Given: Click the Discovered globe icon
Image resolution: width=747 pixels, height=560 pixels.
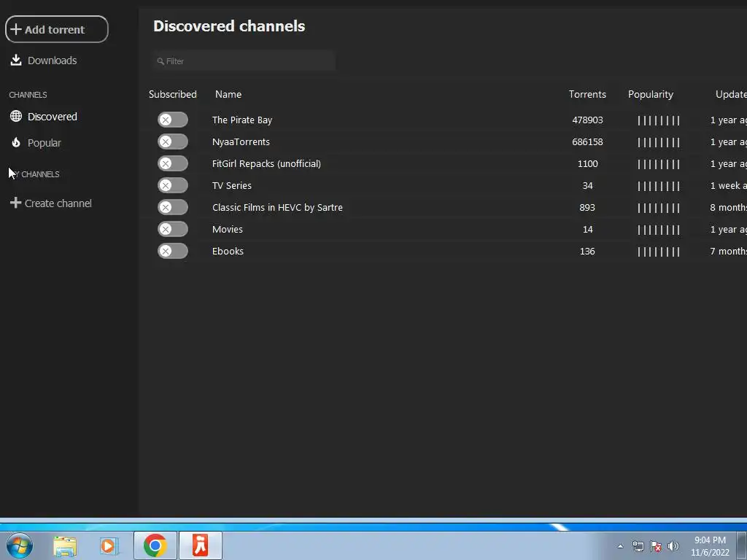Looking at the screenshot, I should click(x=16, y=116).
